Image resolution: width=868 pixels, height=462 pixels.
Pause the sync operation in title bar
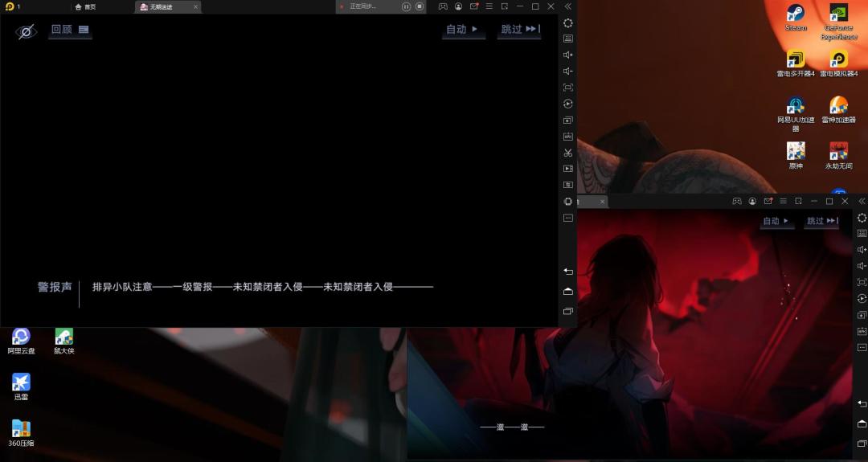(407, 6)
